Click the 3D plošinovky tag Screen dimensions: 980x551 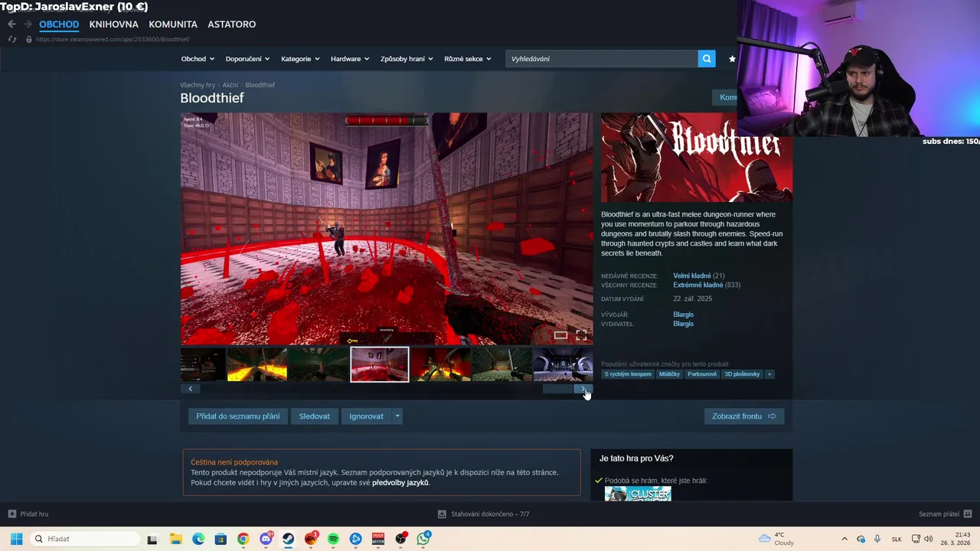(742, 374)
